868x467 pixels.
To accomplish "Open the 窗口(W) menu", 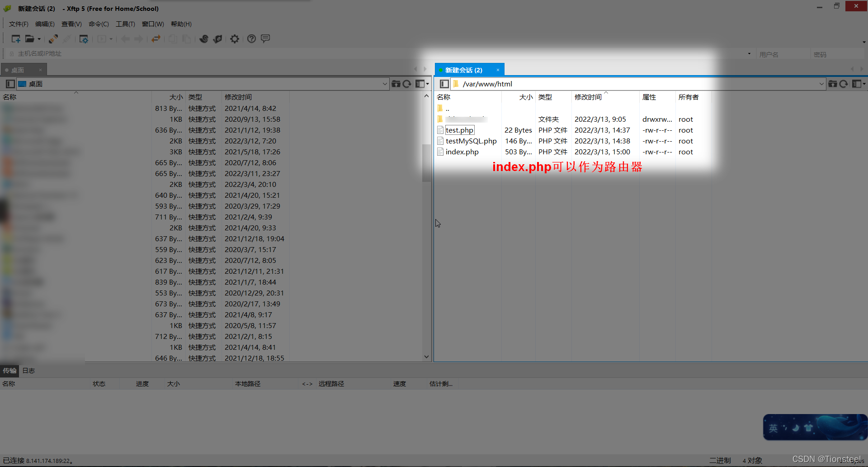I will [153, 24].
